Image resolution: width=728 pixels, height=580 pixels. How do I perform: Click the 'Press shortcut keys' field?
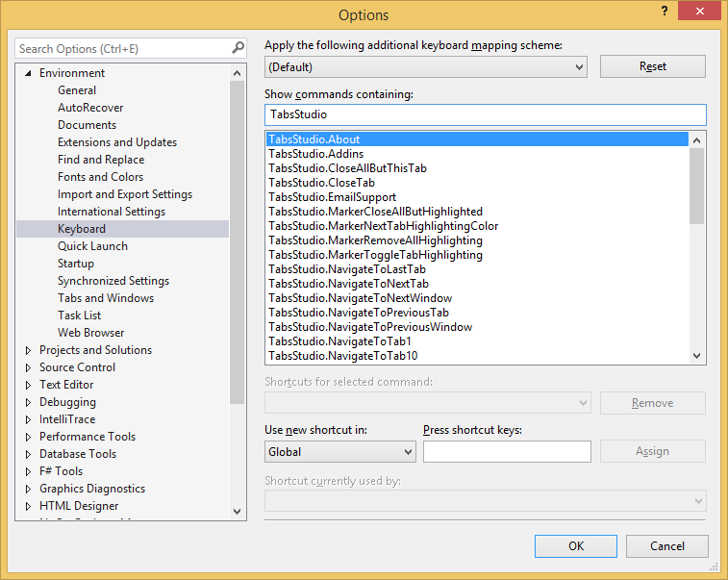(x=507, y=452)
